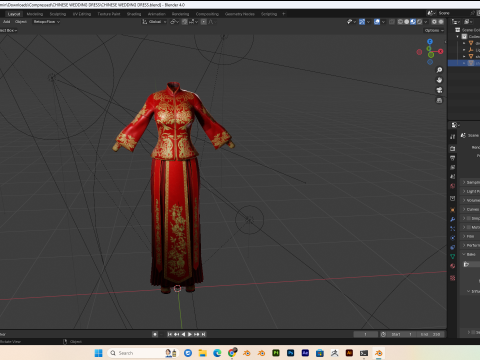Open the Scene properties tab

click(452, 177)
